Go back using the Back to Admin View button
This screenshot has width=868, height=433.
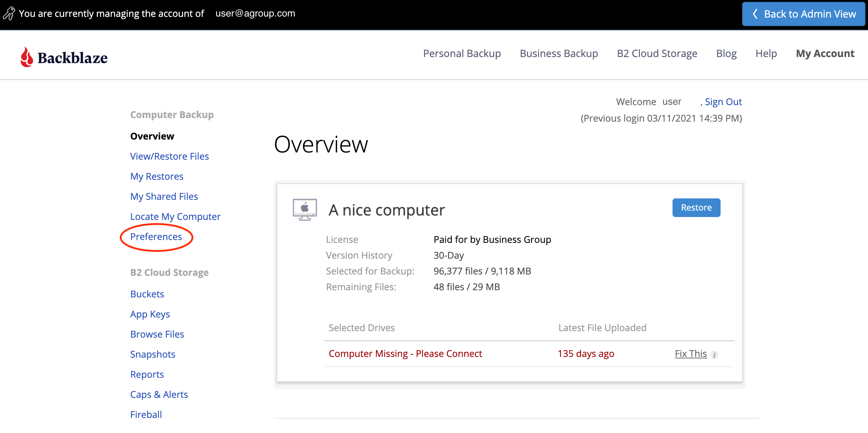tap(803, 14)
